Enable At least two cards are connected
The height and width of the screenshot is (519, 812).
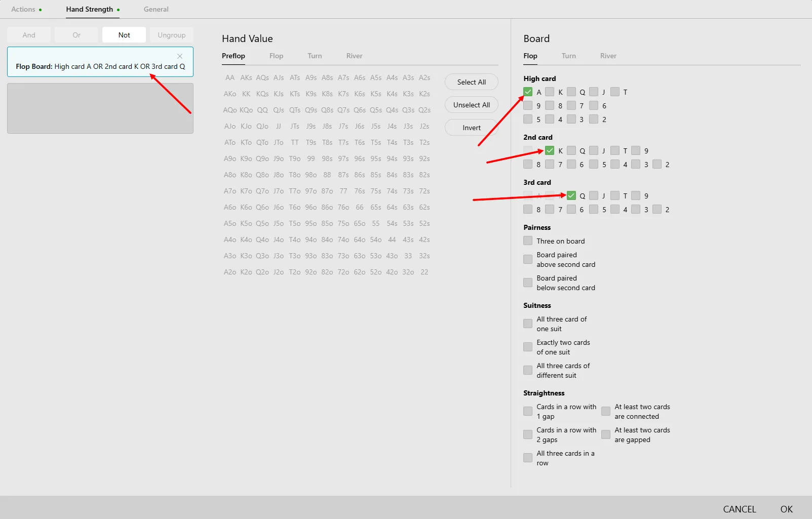point(606,411)
